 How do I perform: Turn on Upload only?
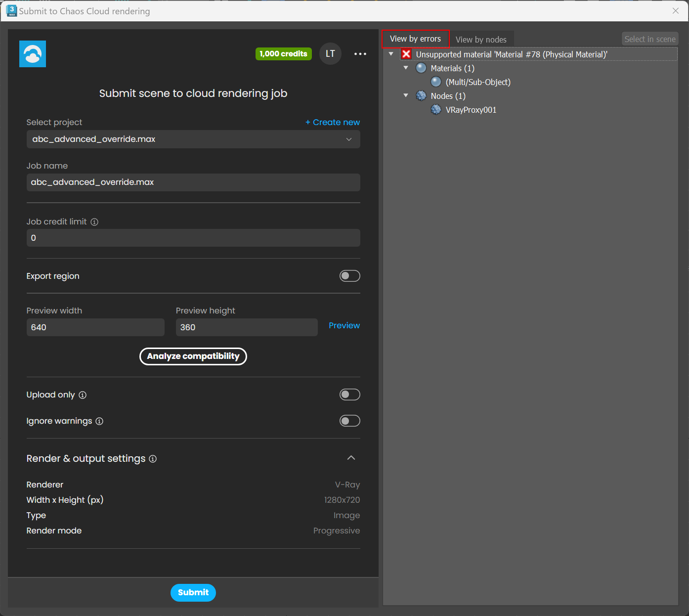click(350, 395)
